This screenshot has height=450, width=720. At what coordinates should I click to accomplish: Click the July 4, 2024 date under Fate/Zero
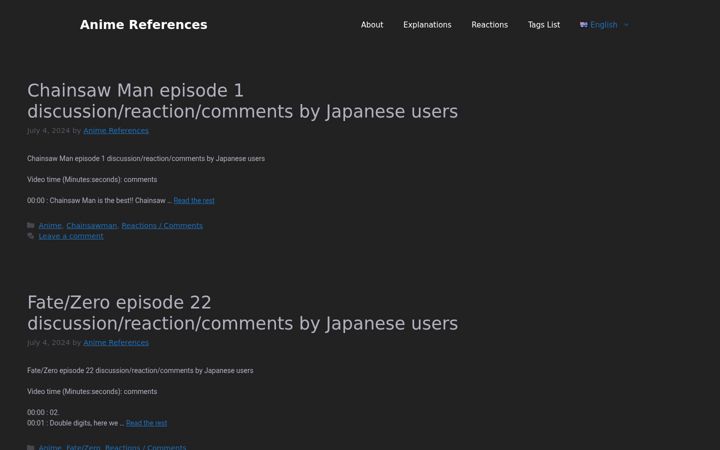[x=48, y=343]
